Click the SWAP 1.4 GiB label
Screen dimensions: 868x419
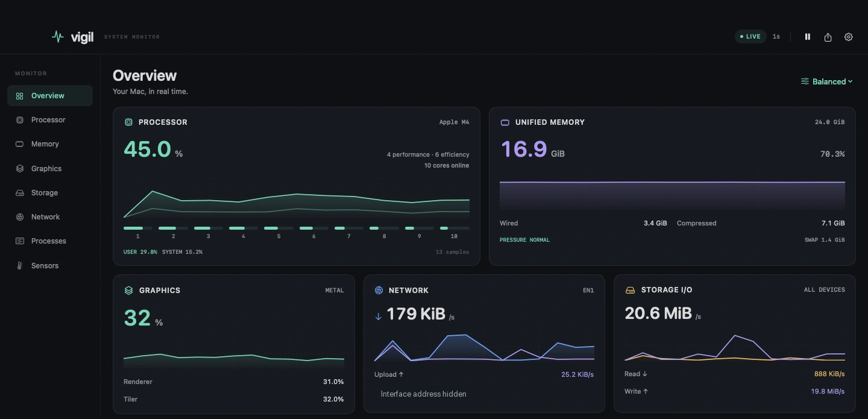[825, 240]
